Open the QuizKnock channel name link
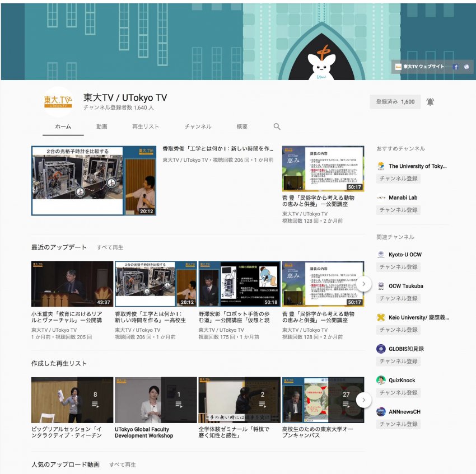 point(402,380)
